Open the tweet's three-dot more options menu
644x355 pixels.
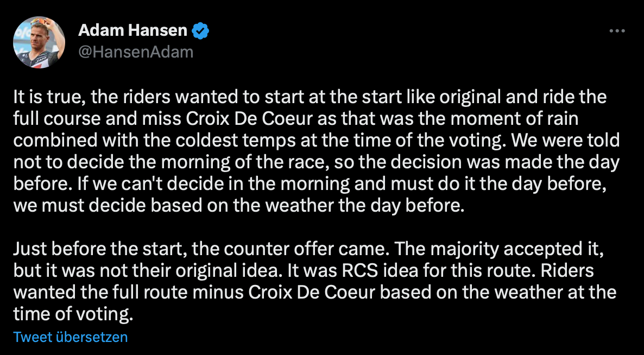617,31
